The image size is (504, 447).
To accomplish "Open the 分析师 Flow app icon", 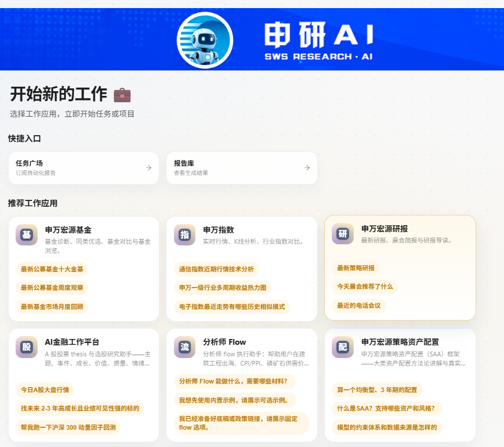I will click(x=184, y=347).
